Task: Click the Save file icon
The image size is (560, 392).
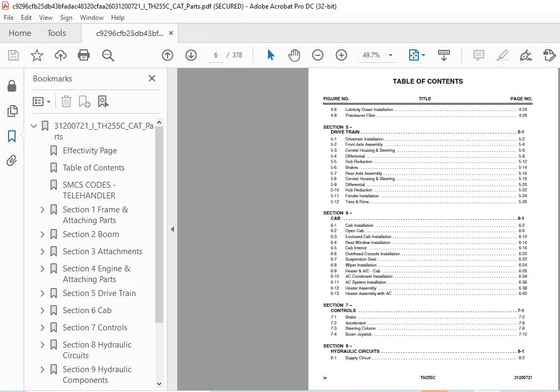Action: [x=13, y=55]
